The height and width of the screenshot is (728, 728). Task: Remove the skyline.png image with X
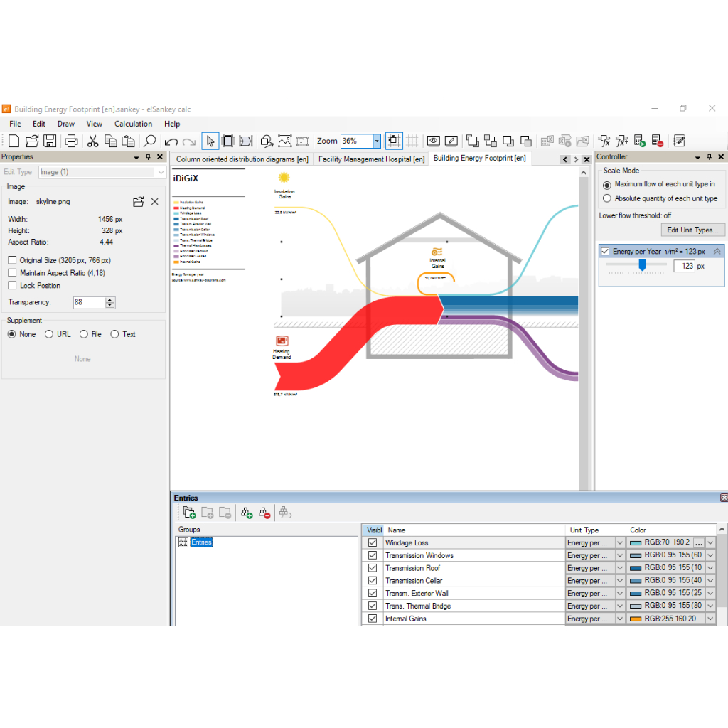(x=154, y=201)
